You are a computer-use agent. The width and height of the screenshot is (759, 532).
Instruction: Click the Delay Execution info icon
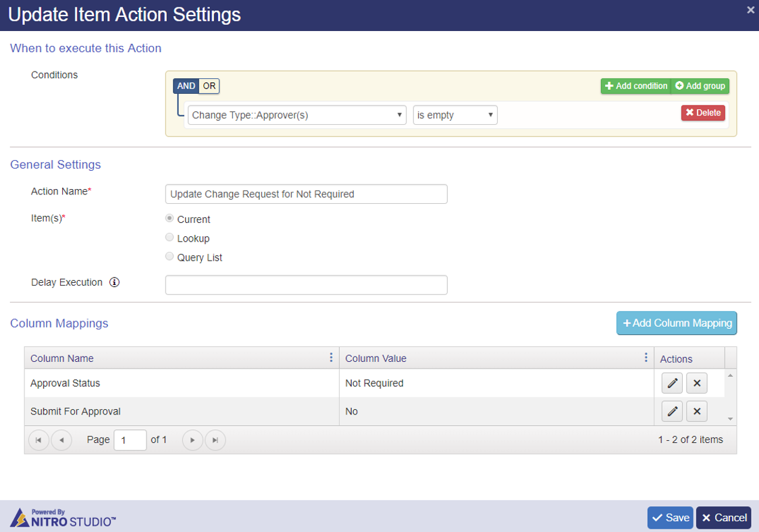(114, 283)
